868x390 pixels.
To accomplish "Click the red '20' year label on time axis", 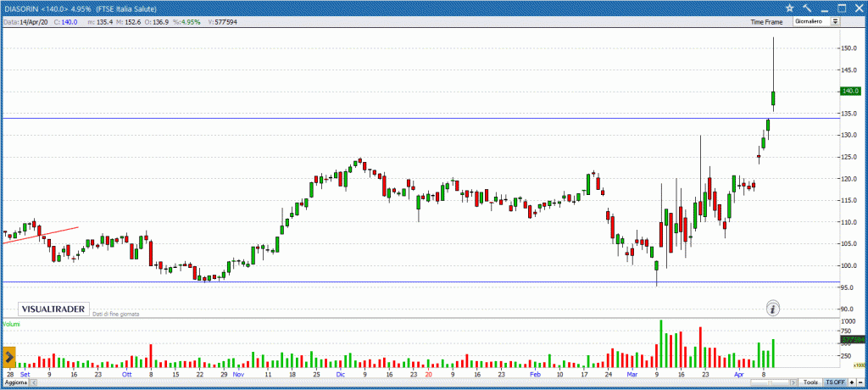I will pos(428,375).
